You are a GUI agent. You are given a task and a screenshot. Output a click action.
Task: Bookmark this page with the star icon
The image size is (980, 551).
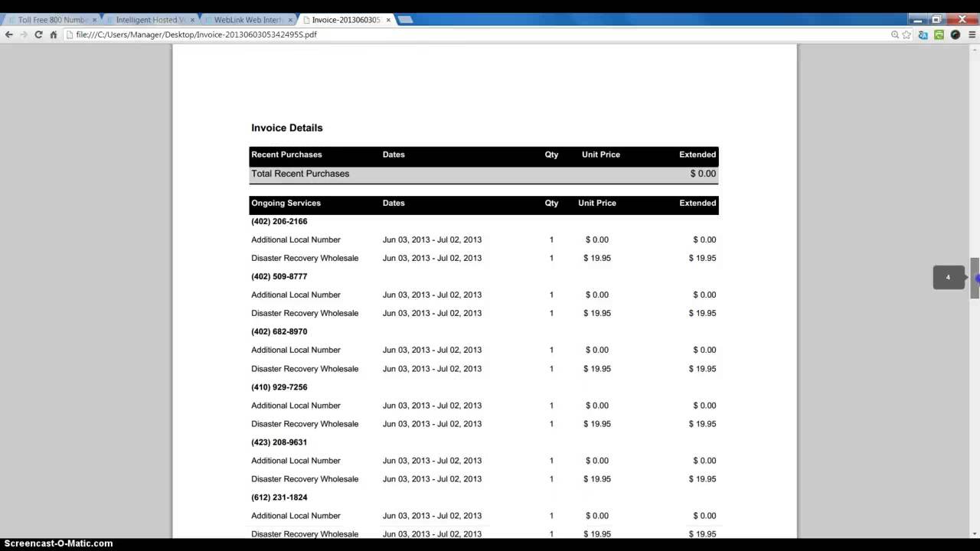[x=906, y=34]
